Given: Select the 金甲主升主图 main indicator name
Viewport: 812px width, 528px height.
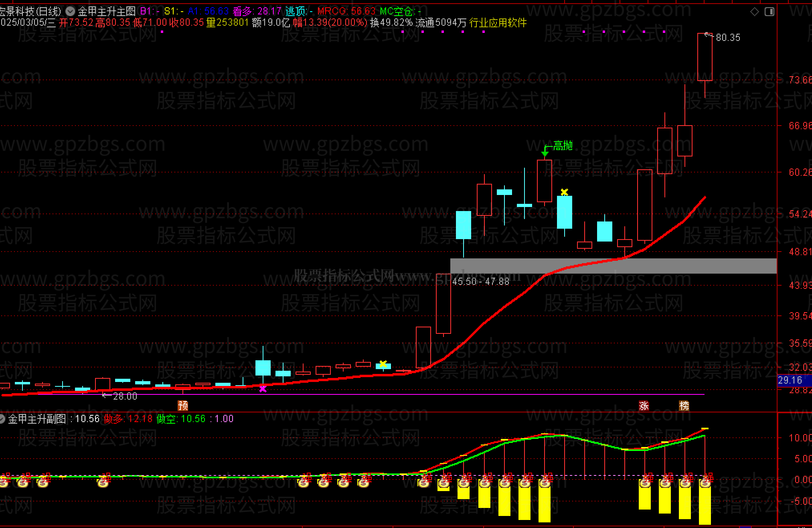Looking at the screenshot, I should [x=107, y=11].
